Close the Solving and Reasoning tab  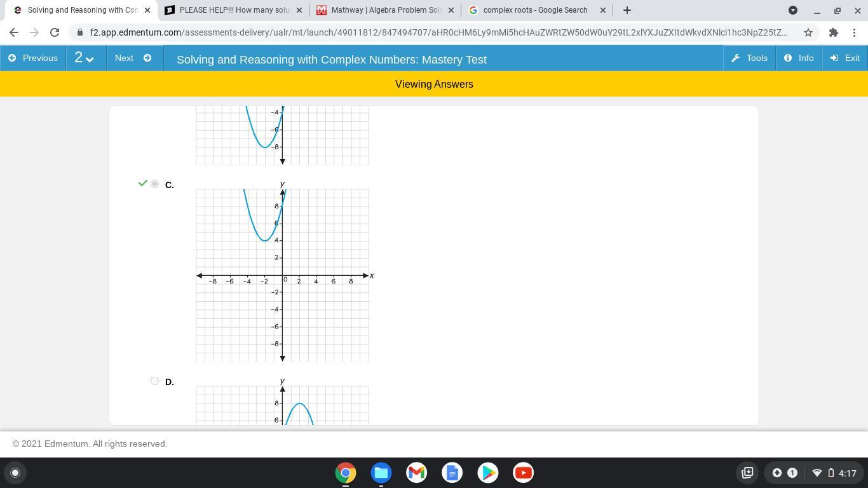tap(147, 10)
